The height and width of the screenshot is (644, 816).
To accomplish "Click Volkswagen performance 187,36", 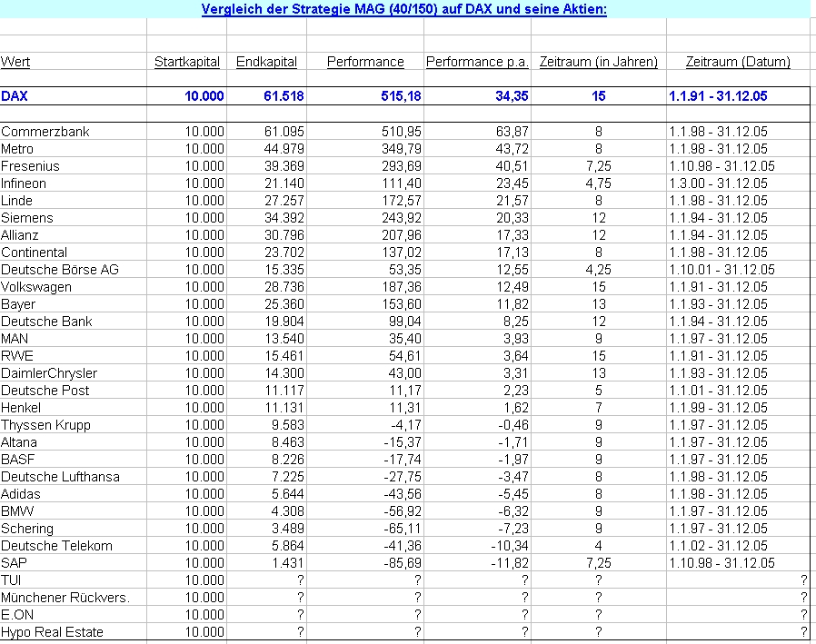I will [401, 287].
